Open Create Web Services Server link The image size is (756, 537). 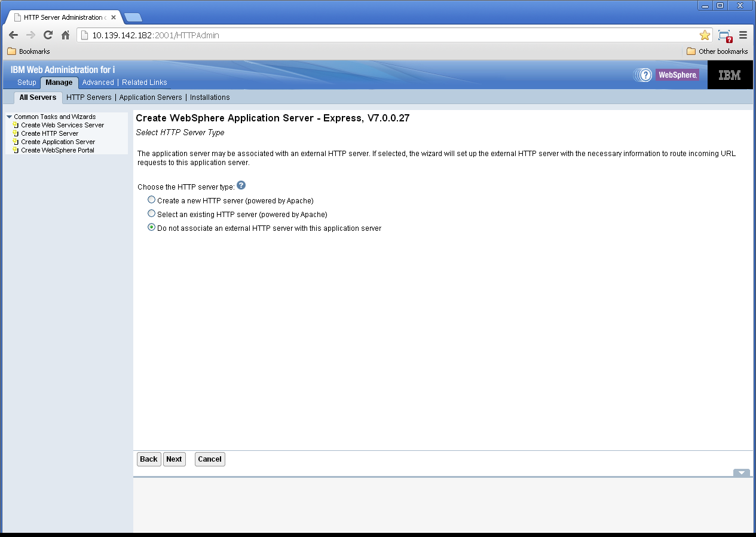pyautogui.click(x=63, y=125)
